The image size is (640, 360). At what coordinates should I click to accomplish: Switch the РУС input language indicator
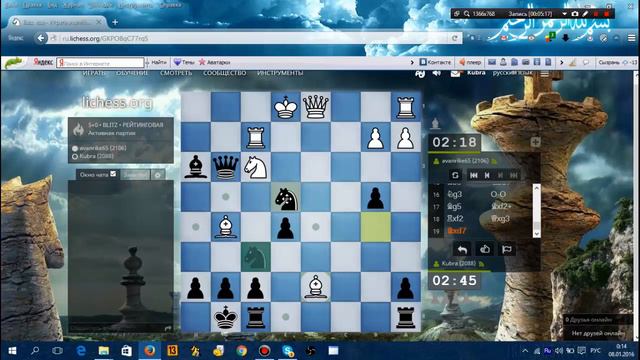click(595, 351)
